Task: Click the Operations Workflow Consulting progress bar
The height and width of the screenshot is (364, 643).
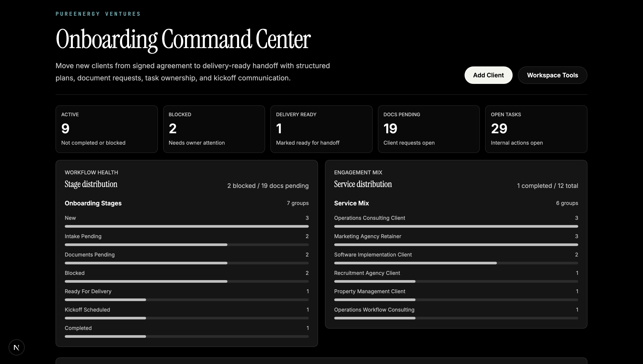Action: [x=456, y=318]
